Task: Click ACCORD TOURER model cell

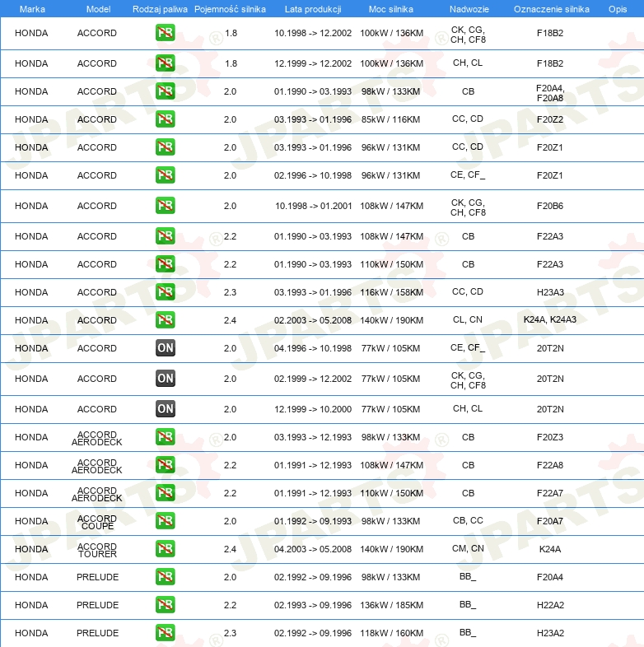Action: 97,550
